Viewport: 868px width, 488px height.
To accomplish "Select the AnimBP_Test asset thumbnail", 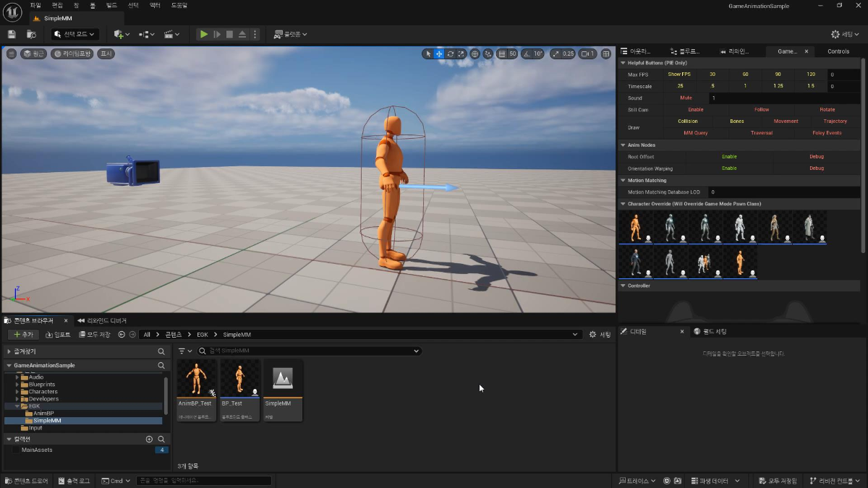I will (196, 378).
